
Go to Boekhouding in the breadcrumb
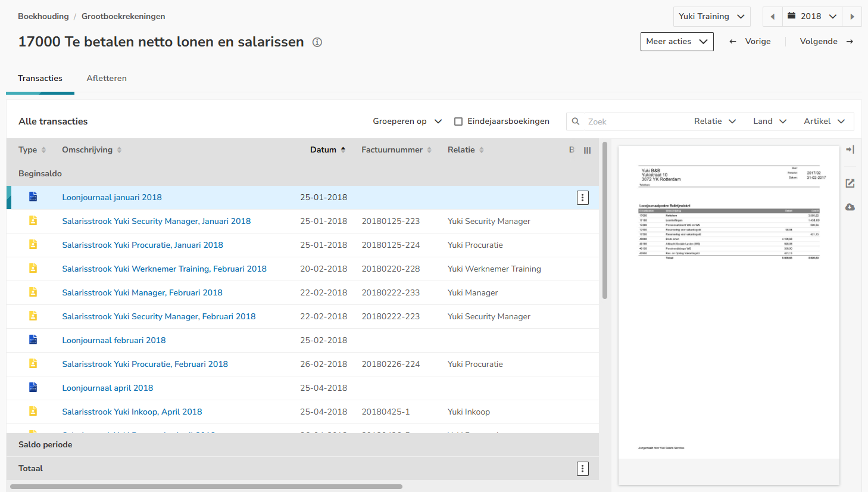(x=43, y=17)
